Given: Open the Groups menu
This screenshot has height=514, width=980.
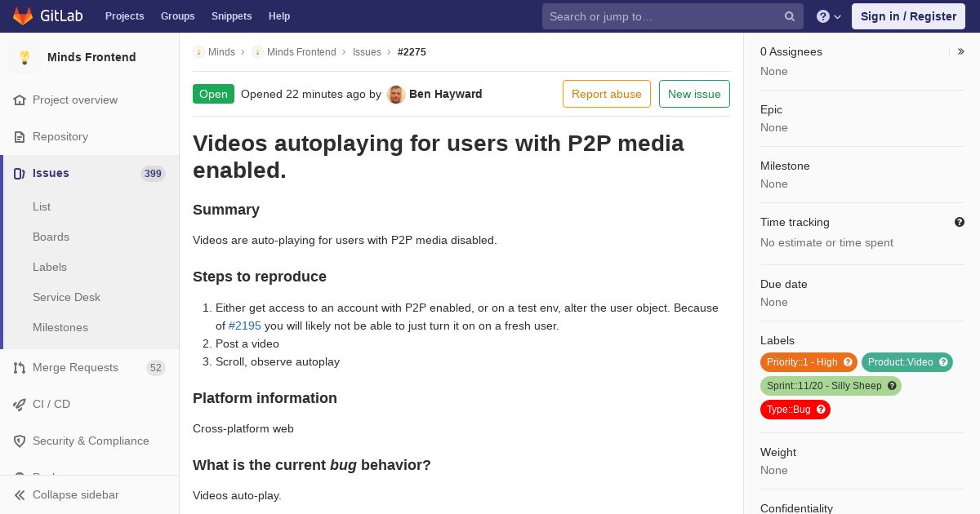Looking at the screenshot, I should (177, 16).
